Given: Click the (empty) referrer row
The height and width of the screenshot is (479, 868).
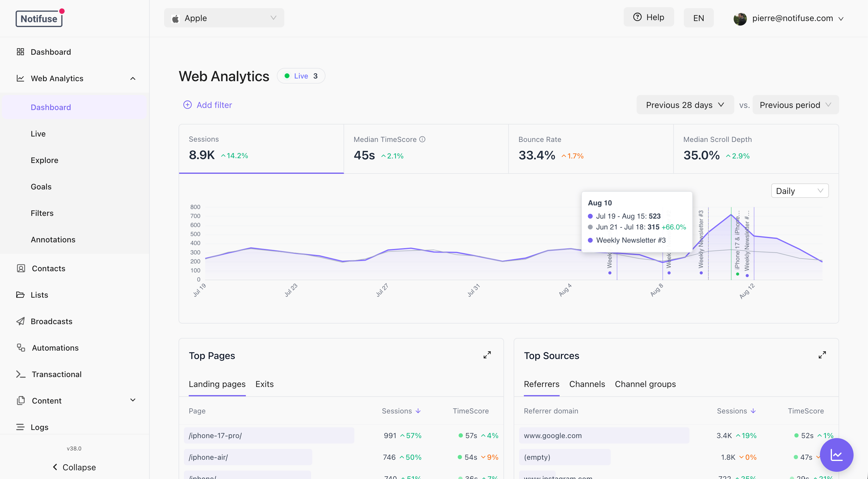Looking at the screenshot, I should (x=676, y=457).
